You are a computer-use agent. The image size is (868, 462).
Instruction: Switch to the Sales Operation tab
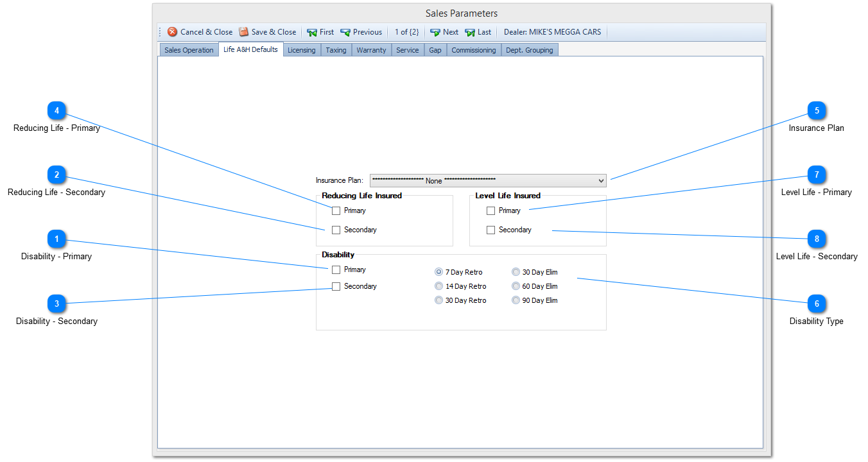(189, 50)
